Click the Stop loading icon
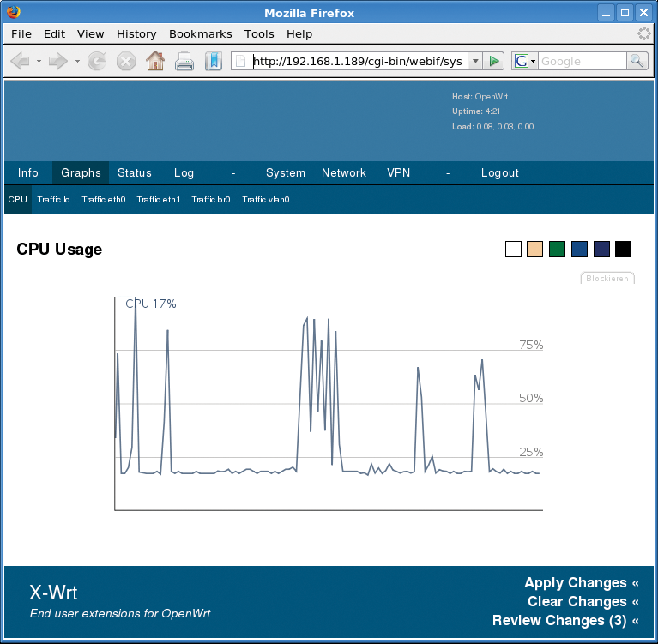 pyautogui.click(x=126, y=61)
